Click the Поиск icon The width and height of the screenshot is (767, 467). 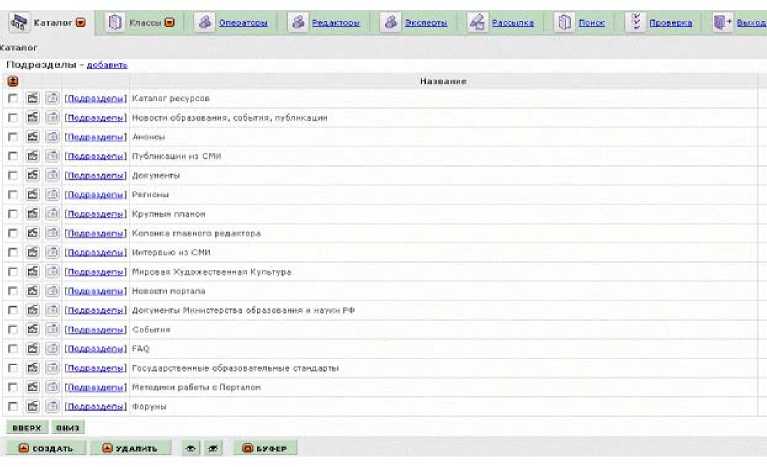(x=564, y=22)
